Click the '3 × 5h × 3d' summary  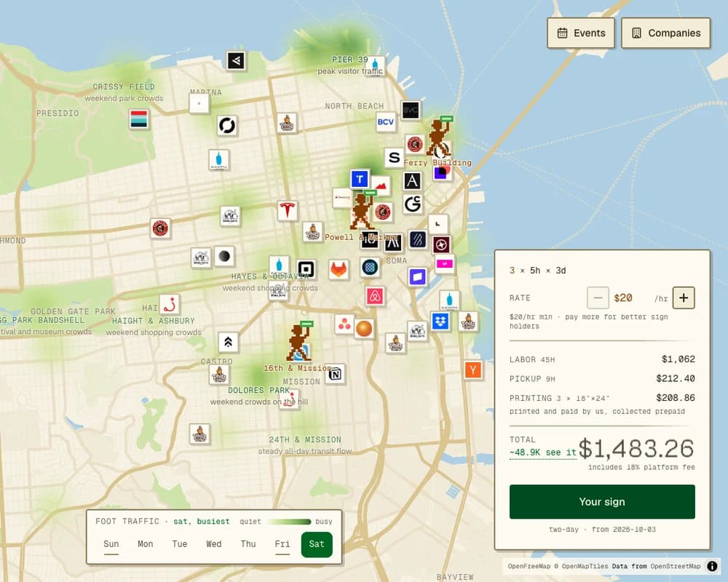[x=538, y=271]
